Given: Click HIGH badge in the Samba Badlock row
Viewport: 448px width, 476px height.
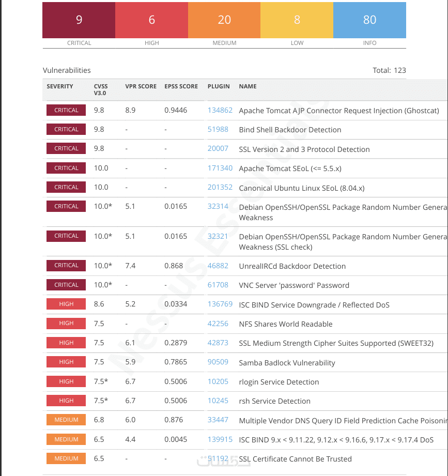Looking at the screenshot, I should tap(66, 362).
